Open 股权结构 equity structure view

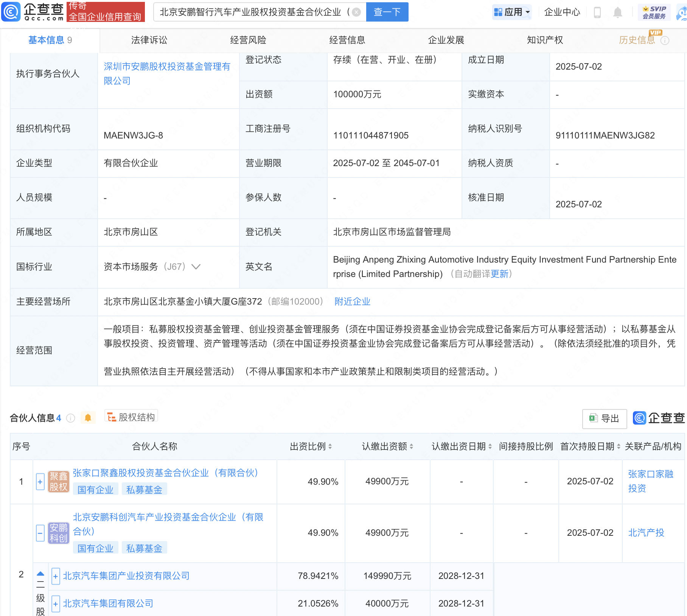131,417
